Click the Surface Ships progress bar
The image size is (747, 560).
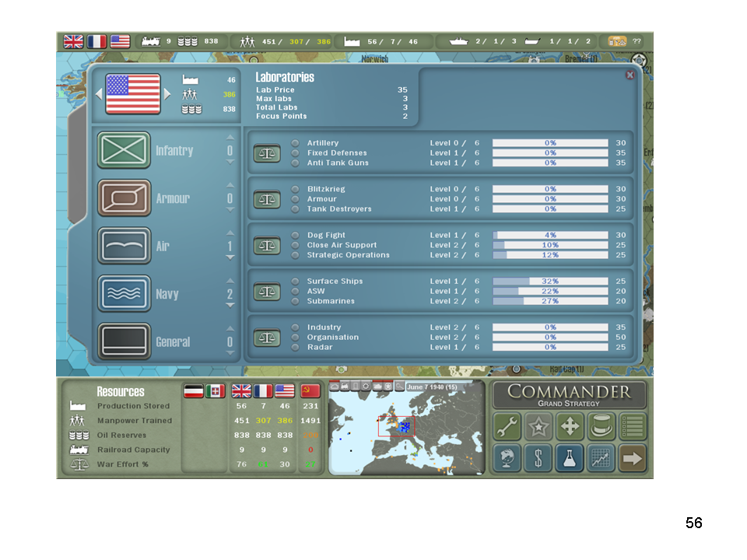coord(550,282)
